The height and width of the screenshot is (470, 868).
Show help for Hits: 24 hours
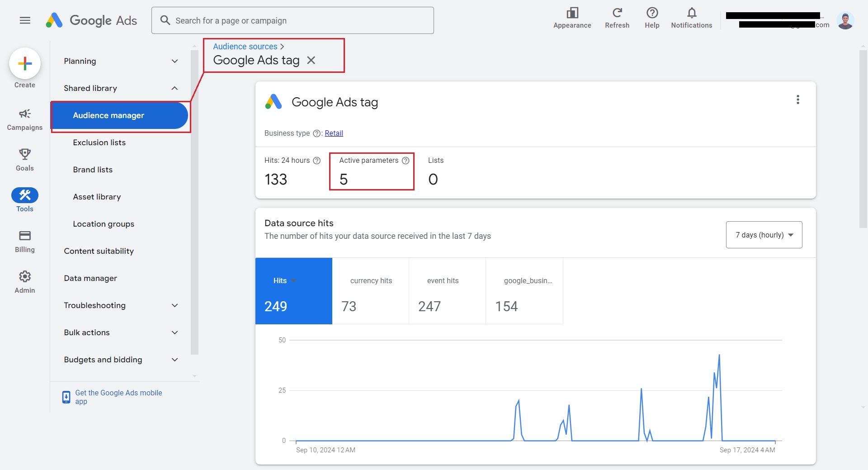click(x=317, y=161)
